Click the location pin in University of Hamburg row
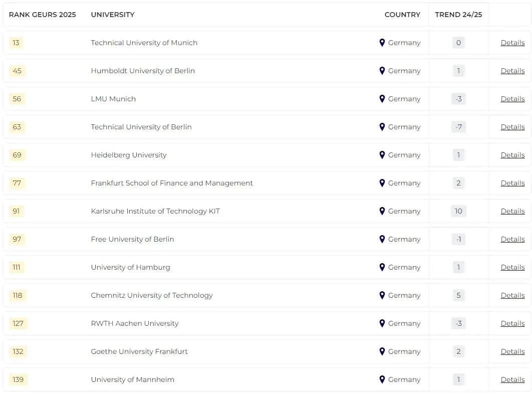 (x=382, y=267)
